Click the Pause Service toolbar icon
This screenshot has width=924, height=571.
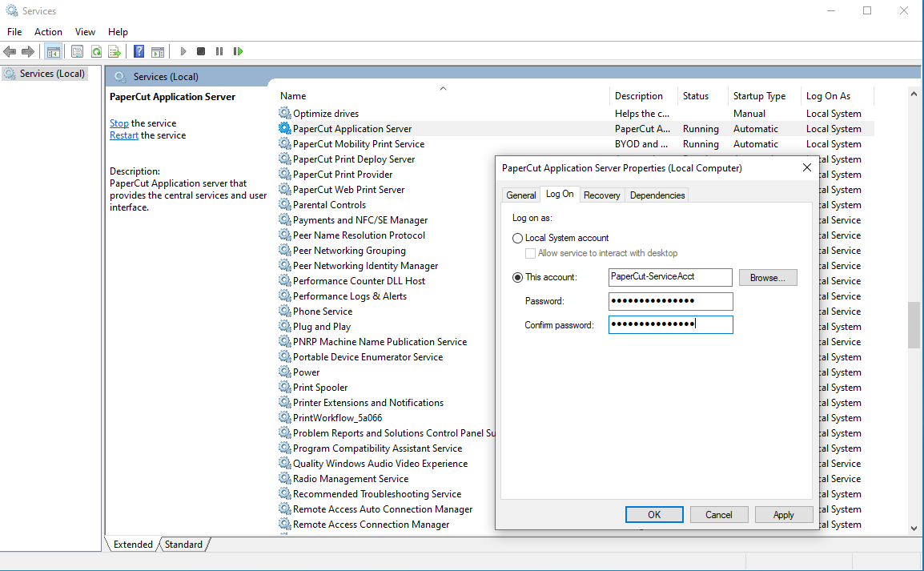[x=219, y=51]
